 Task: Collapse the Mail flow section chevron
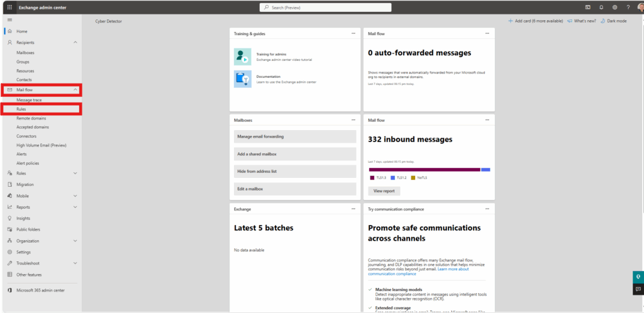pos(75,89)
